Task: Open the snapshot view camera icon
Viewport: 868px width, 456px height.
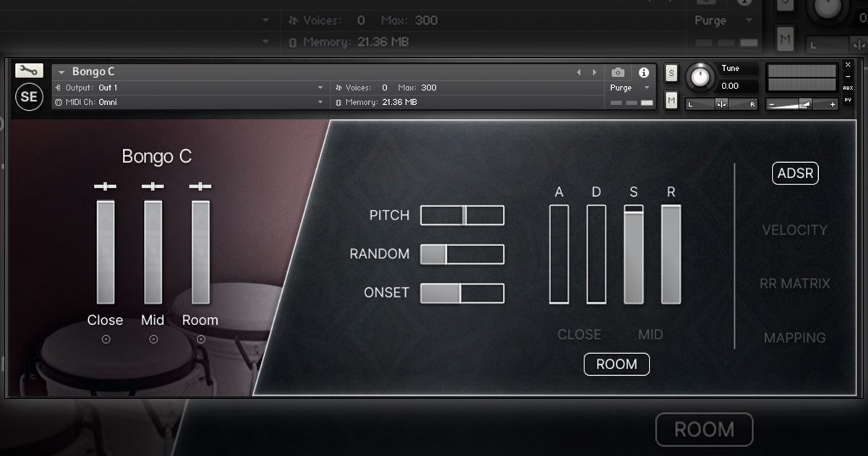Action: 618,72
